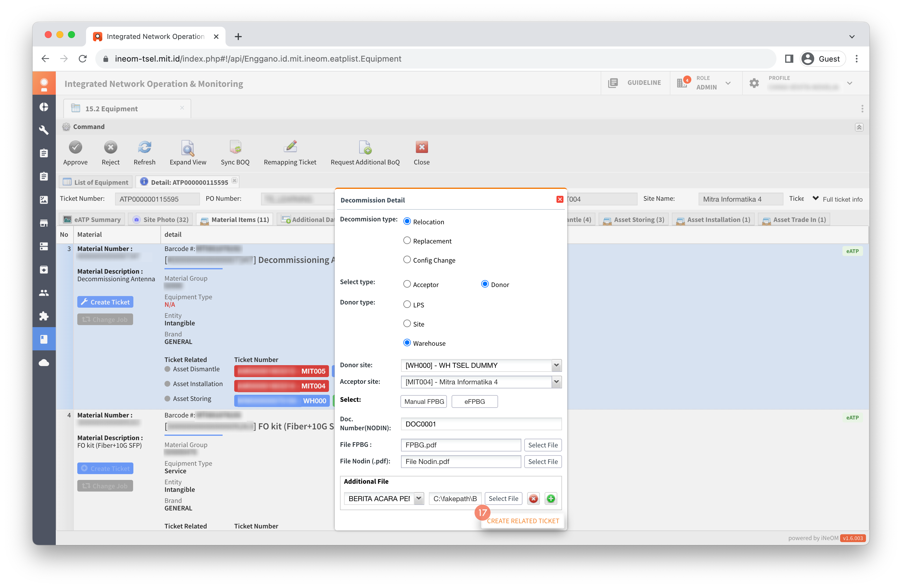The height and width of the screenshot is (588, 902).
Task: Switch to Material Items (11) tab
Action: [235, 219]
